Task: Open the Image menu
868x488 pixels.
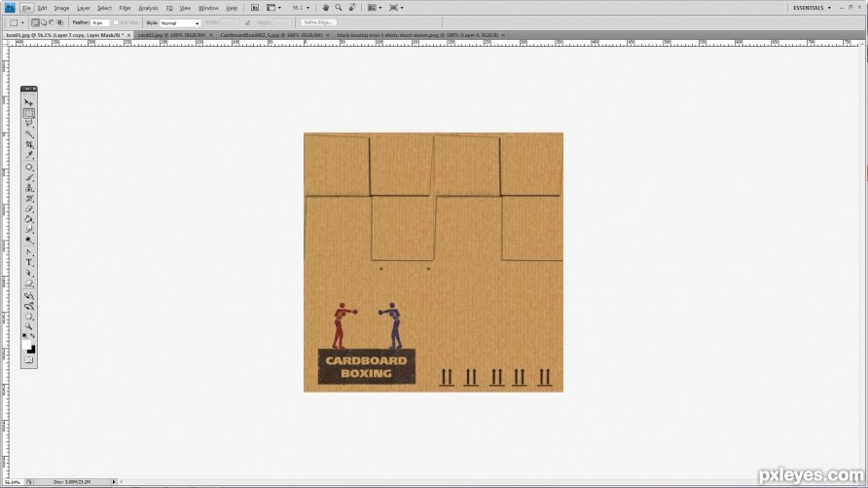Action: (x=61, y=9)
